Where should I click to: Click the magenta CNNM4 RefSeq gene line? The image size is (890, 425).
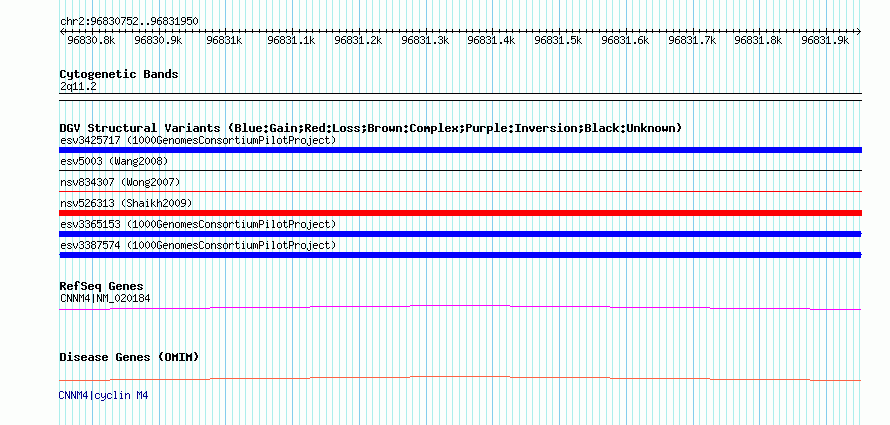[460, 308]
